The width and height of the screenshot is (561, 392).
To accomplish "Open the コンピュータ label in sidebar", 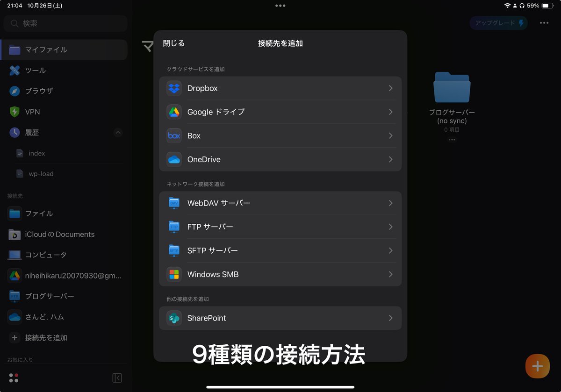I will [46, 255].
